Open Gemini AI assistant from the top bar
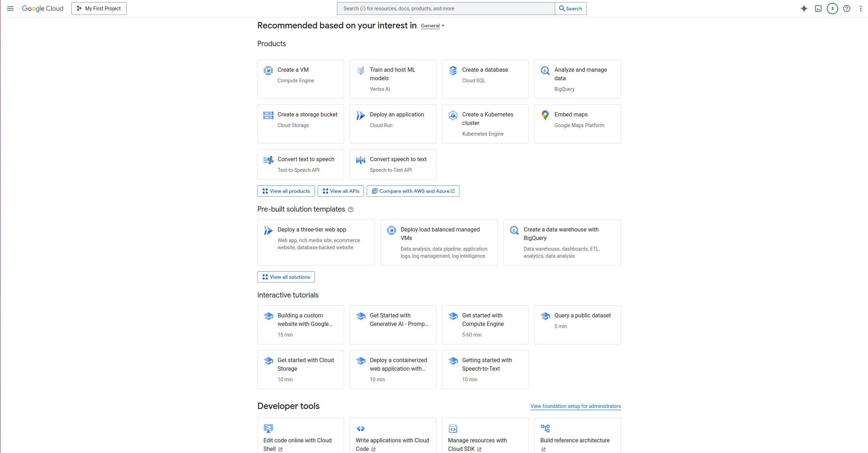This screenshot has width=868, height=453. [x=804, y=8]
